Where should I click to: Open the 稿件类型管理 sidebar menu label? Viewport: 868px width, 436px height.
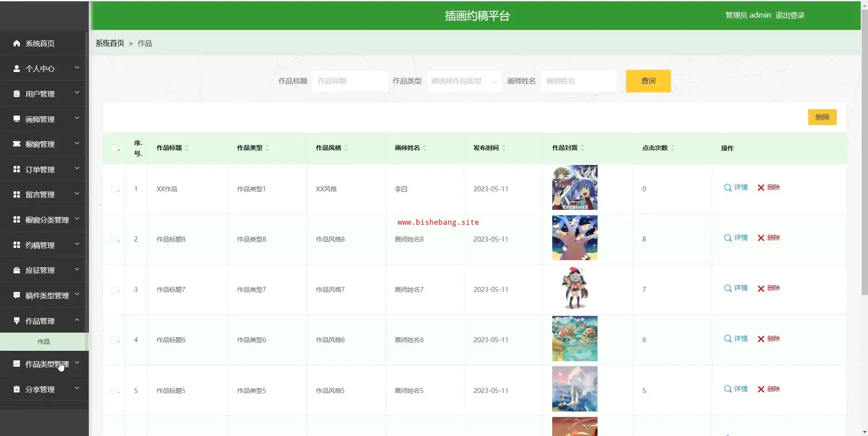[x=47, y=296]
